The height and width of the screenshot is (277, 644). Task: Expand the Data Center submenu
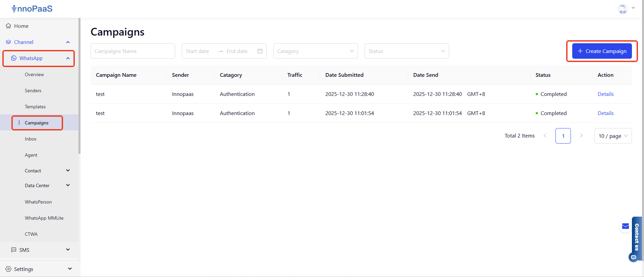pos(68,185)
